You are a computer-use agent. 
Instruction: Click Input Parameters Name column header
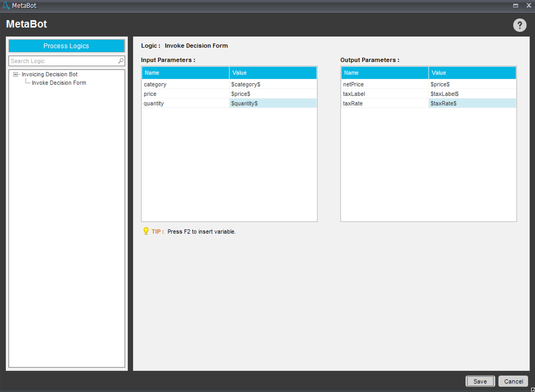(x=185, y=73)
